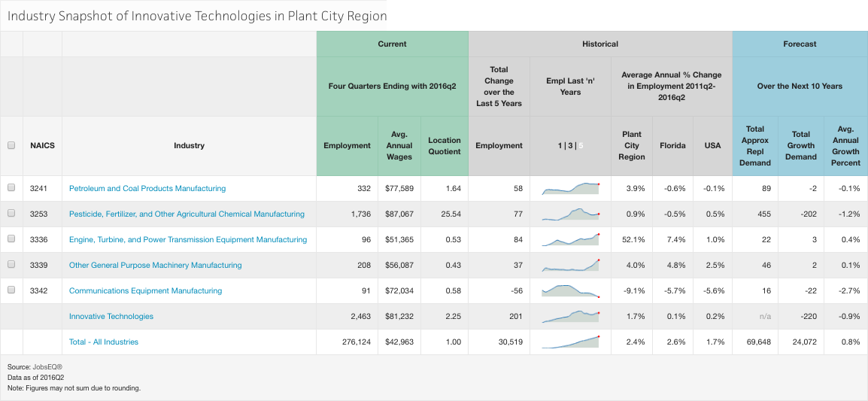The width and height of the screenshot is (868, 401).
Task: Click Engine, Turbine, and Power Transmission Equipment link
Action: click(x=188, y=239)
